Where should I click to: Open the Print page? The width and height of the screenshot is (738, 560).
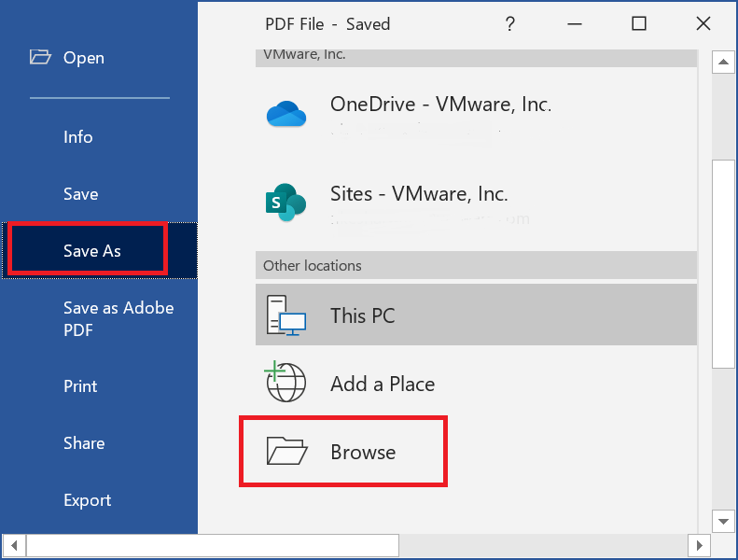coord(80,386)
